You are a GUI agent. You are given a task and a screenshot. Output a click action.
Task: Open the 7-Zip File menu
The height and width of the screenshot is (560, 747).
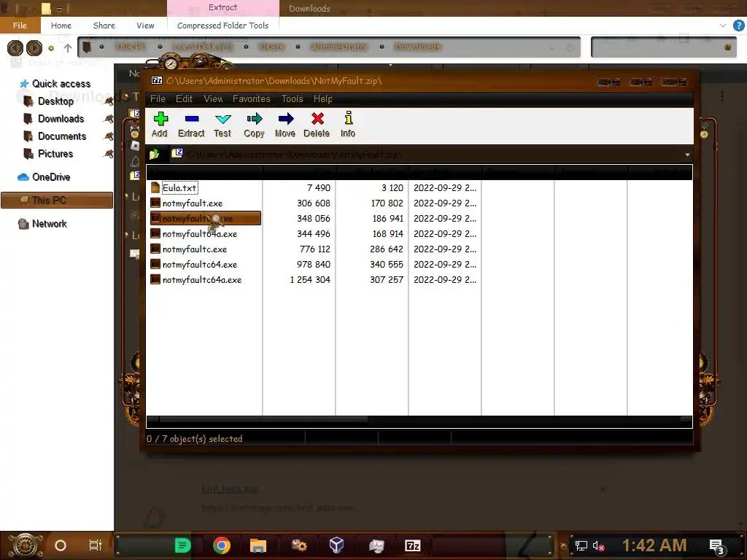[158, 98]
